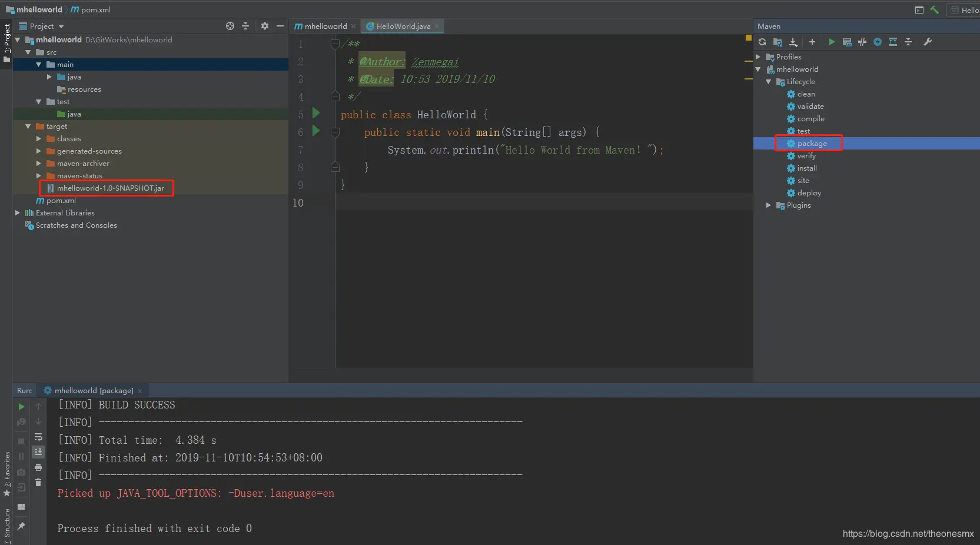Image resolution: width=980 pixels, height=545 pixels.
Task: Click pom.xml in the breadcrumb bar
Action: pos(91,10)
